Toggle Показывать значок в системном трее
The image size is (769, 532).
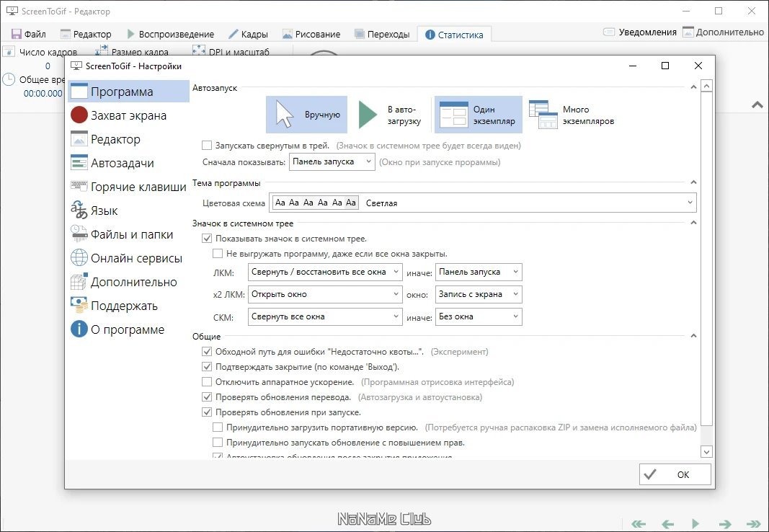coord(206,239)
